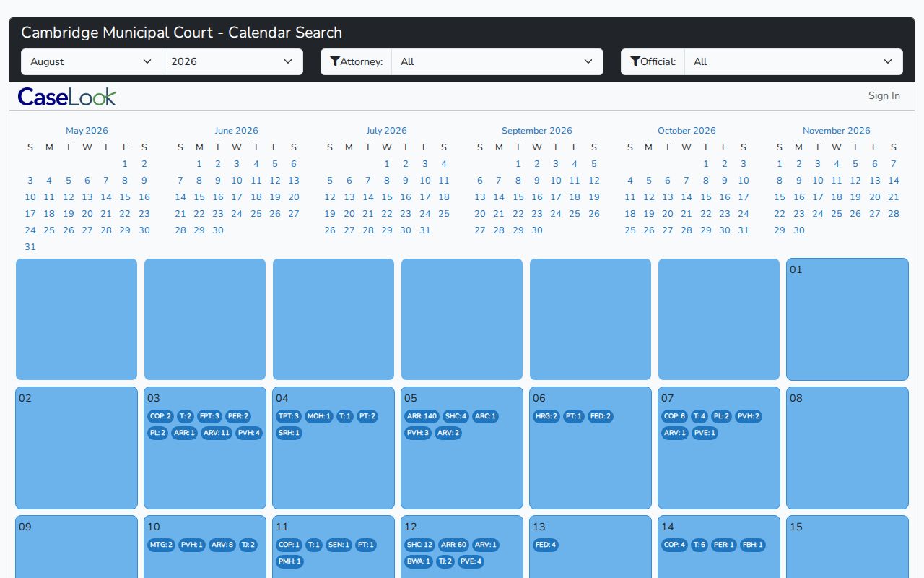This screenshot has width=924, height=578.
Task: Select the SRH:1 badge on day 04
Action: coord(288,433)
